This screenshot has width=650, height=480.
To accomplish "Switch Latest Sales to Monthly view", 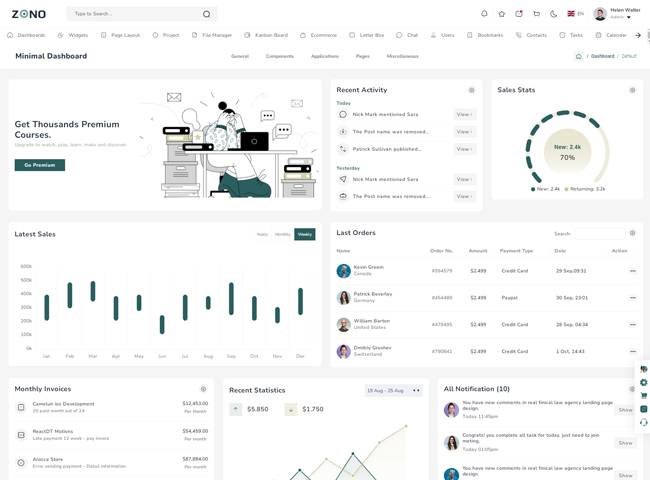I will 283,234.
